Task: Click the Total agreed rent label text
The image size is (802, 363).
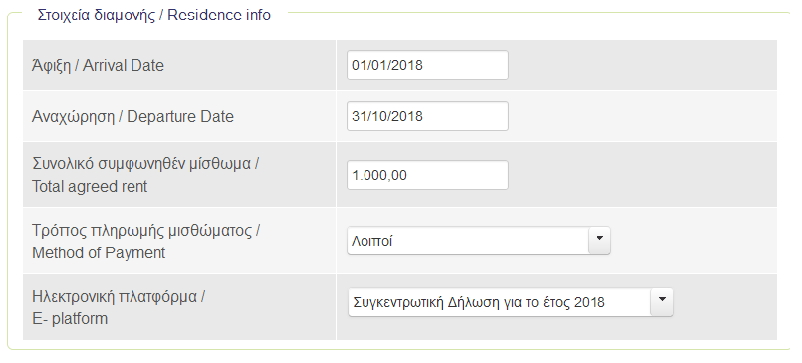Action: click(90, 187)
